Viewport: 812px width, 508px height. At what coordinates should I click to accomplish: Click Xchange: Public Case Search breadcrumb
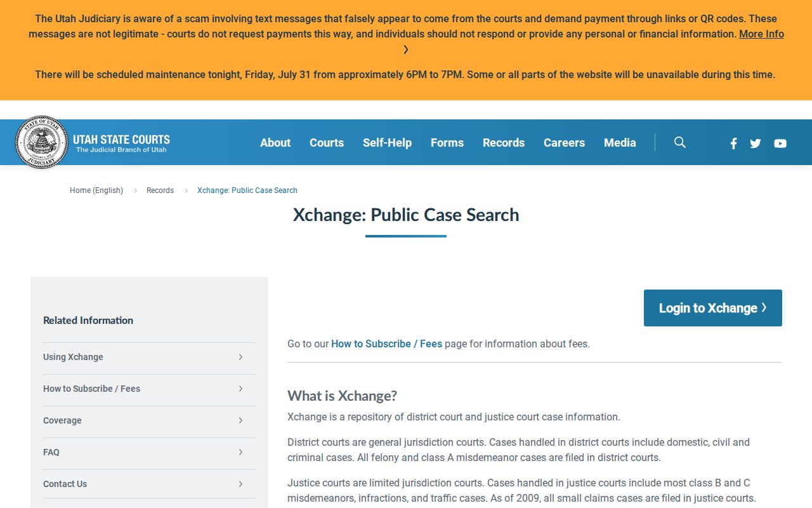(247, 190)
